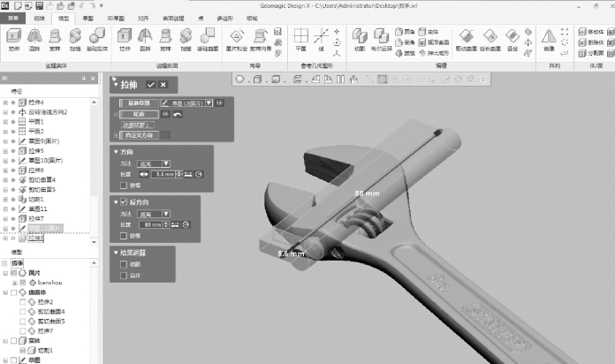Image resolution: width=615 pixels, height=364 pixels.
Task: Switch to the 曲面创建 ribbon tab
Action: (173, 18)
